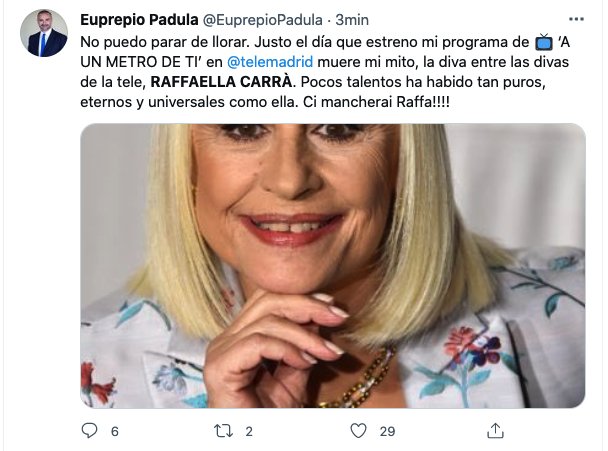Open the three-dot more options menu
Screen dimensions: 608x451
click(576, 19)
